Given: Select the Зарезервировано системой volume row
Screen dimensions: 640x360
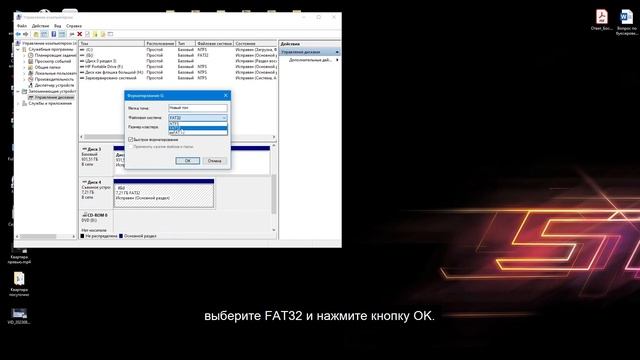Looking at the screenshot, I should pyautogui.click(x=178, y=78).
